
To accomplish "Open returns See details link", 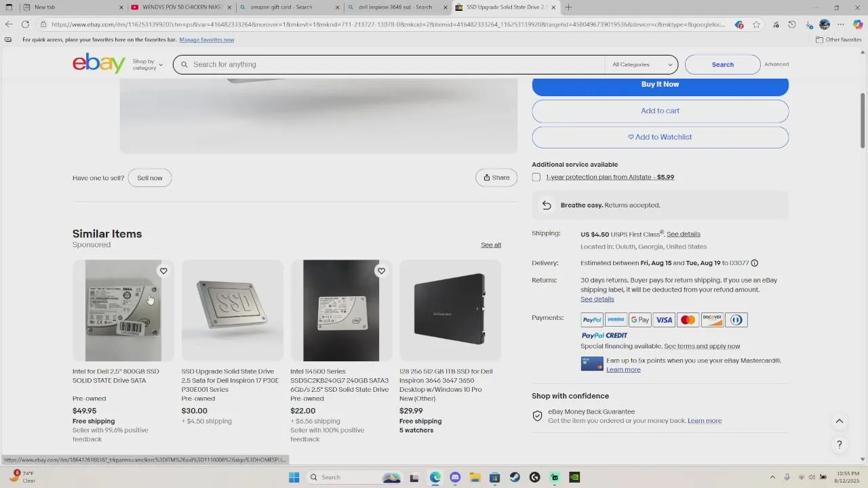I will (597, 300).
